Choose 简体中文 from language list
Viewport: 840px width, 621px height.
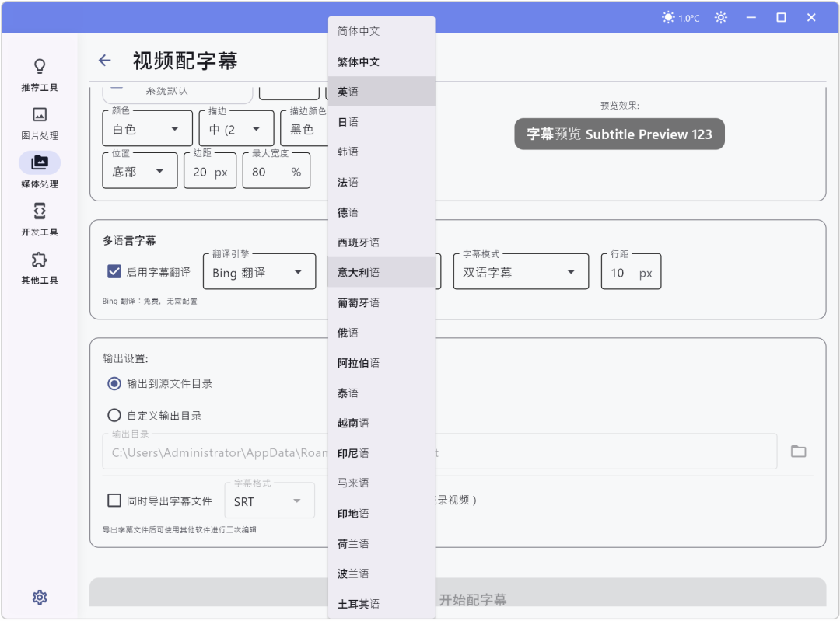tap(381, 31)
